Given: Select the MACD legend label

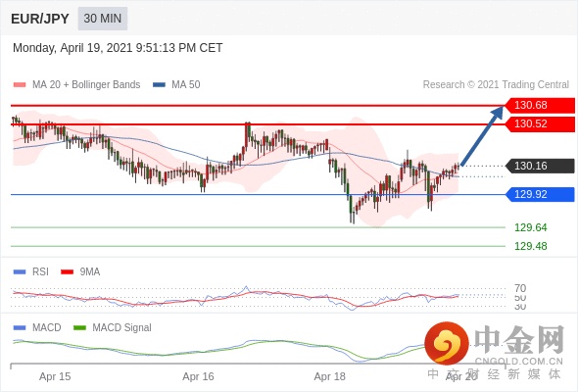Looking at the screenshot, I should 47,328.
